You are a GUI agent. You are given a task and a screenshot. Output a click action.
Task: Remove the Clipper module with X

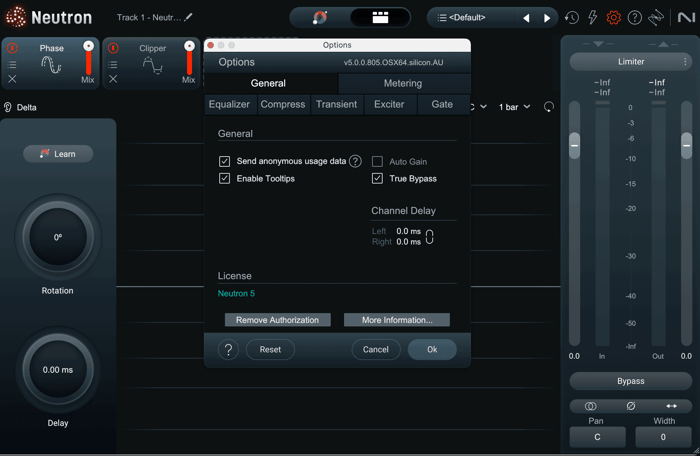pos(113,79)
